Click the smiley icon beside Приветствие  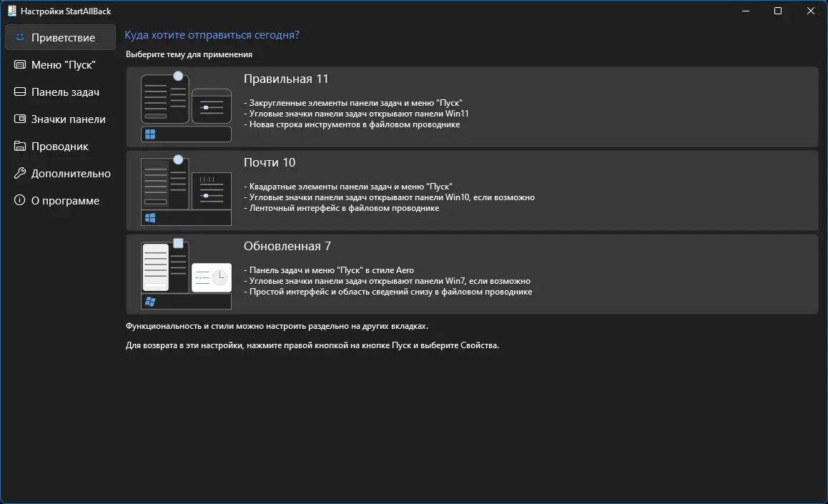click(19, 37)
